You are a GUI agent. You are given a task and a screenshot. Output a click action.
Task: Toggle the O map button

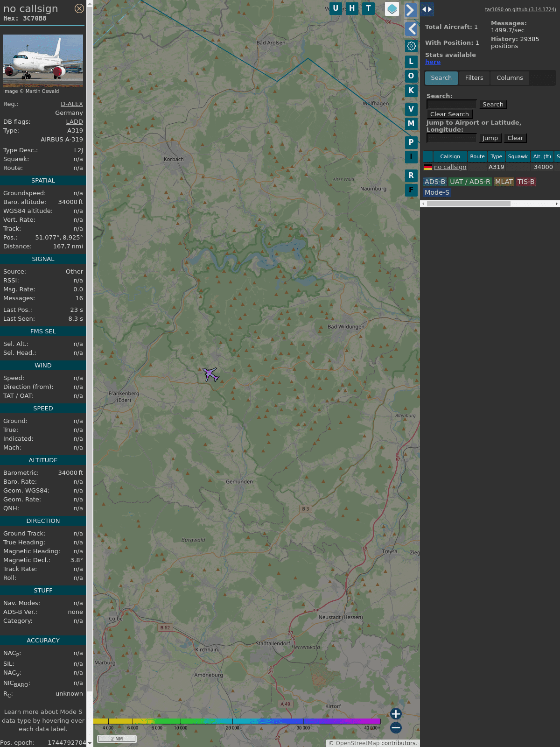click(x=411, y=76)
